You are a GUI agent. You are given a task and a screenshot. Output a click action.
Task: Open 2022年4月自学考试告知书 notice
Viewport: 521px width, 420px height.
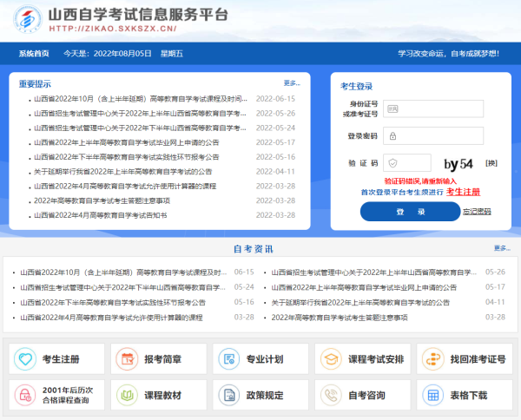pos(101,215)
